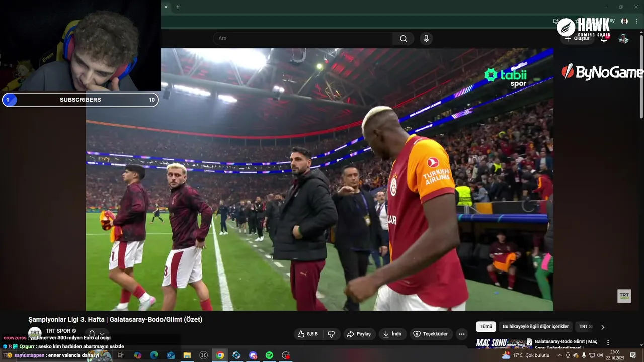Open Spotify from the taskbar
Image resolution: width=644 pixels, height=362 pixels.
click(269, 355)
